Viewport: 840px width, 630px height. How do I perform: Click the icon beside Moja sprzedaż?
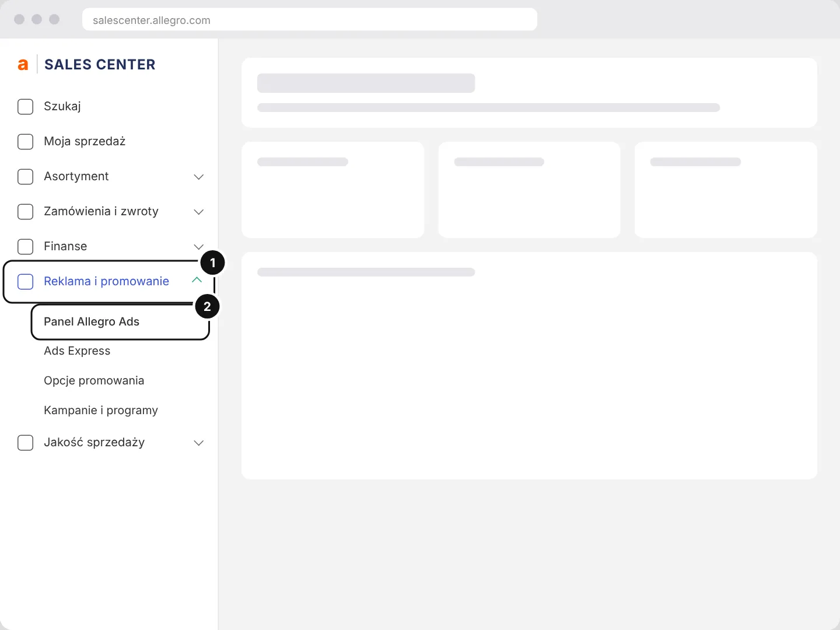(x=26, y=142)
